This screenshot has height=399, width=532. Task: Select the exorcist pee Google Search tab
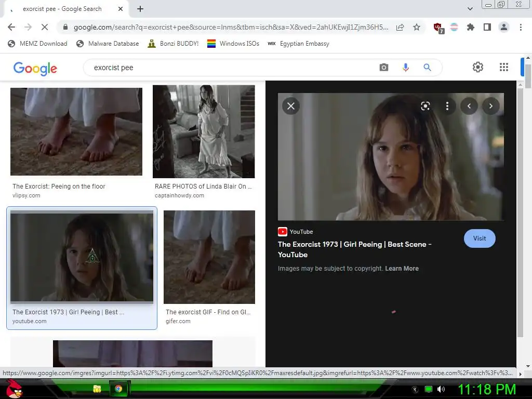click(66, 9)
